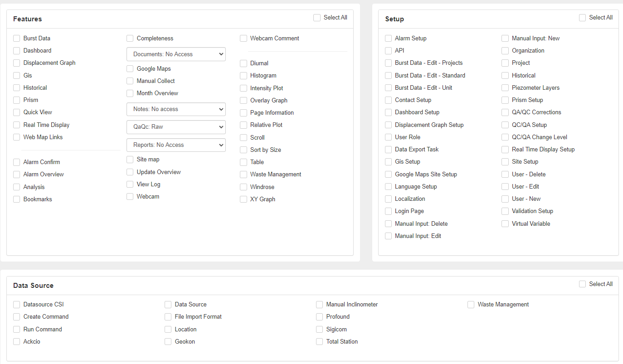Viewport: 623px width, 364px height.
Task: Check Select All in Data Source panel
Action: pyautogui.click(x=583, y=284)
